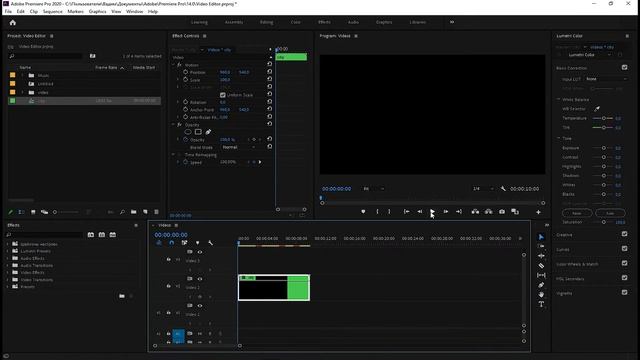Open Program monitor settings wrench
Screen dimensions: 640x360
[503, 189]
